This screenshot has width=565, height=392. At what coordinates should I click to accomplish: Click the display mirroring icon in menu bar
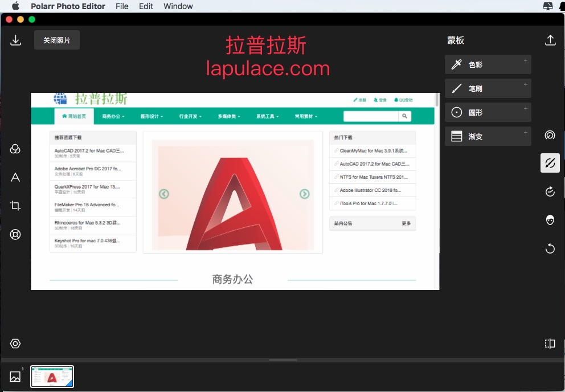(x=547, y=6)
